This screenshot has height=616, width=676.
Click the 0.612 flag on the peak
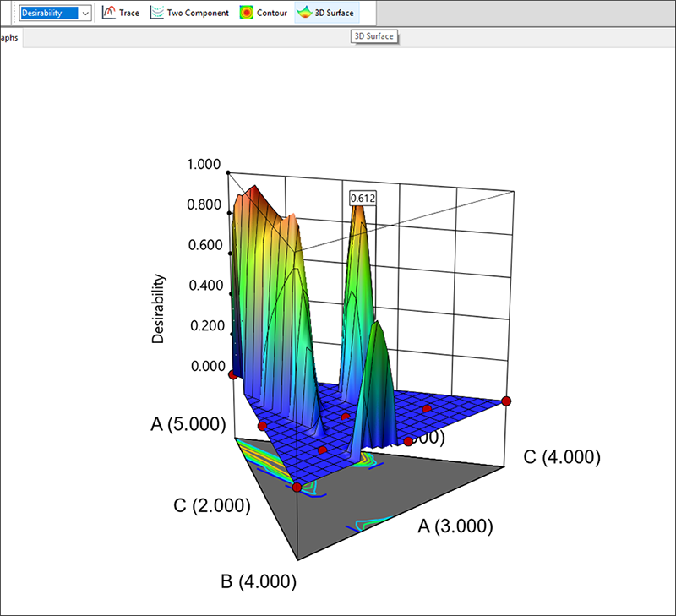click(x=363, y=198)
